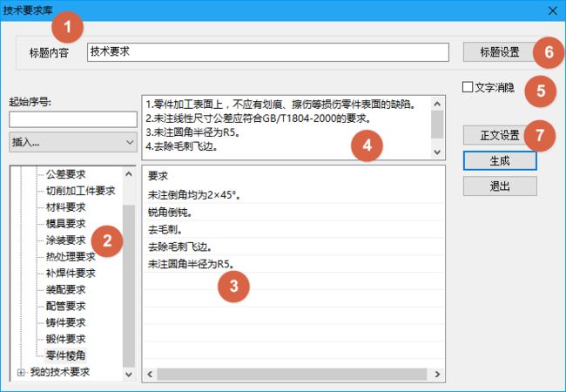
Task: Select 装配要求 in category tree
Action: 65,290
